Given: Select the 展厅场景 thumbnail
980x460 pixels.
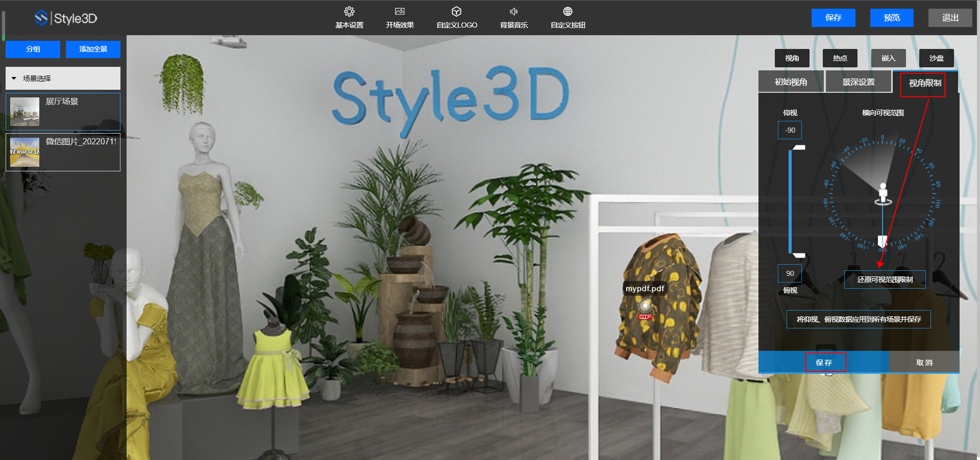Looking at the screenshot, I should [x=24, y=112].
